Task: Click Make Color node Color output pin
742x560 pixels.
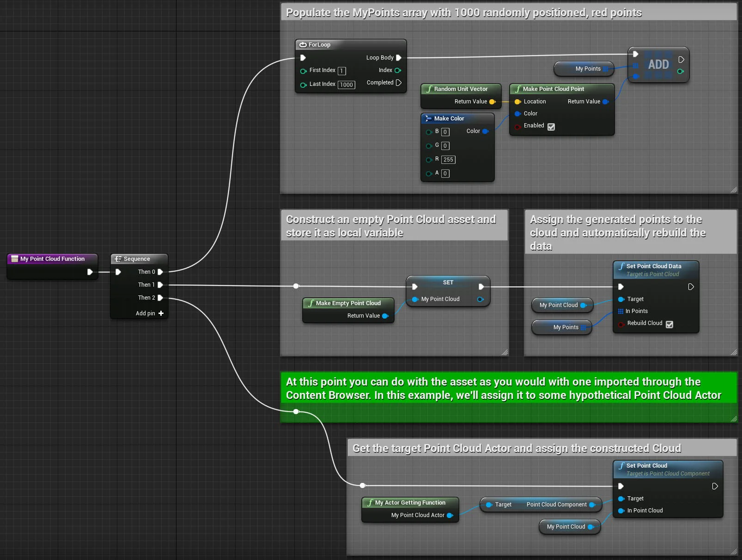Action: [x=486, y=131]
